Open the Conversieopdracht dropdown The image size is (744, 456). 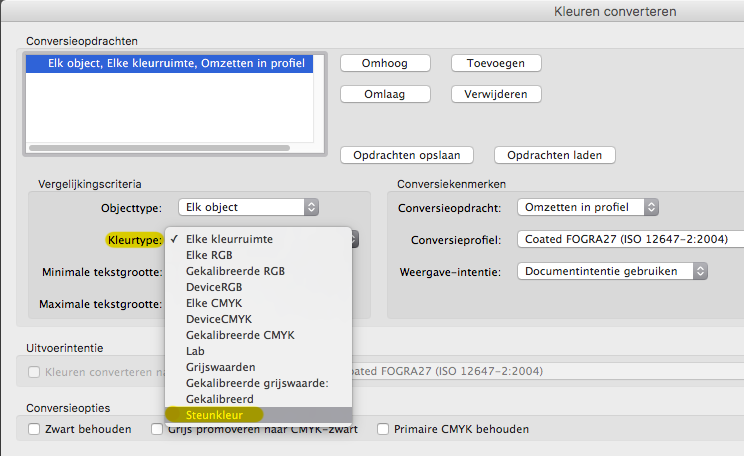[587, 207]
